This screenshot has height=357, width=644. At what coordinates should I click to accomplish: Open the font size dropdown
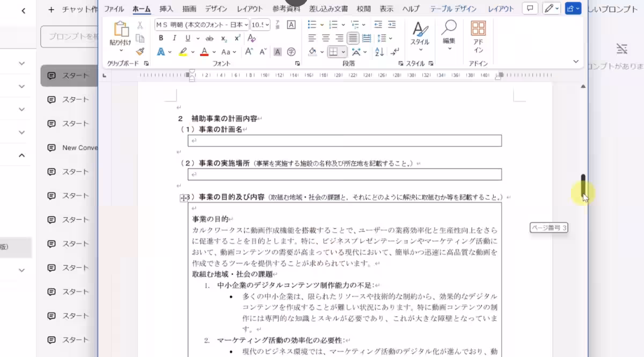click(267, 25)
